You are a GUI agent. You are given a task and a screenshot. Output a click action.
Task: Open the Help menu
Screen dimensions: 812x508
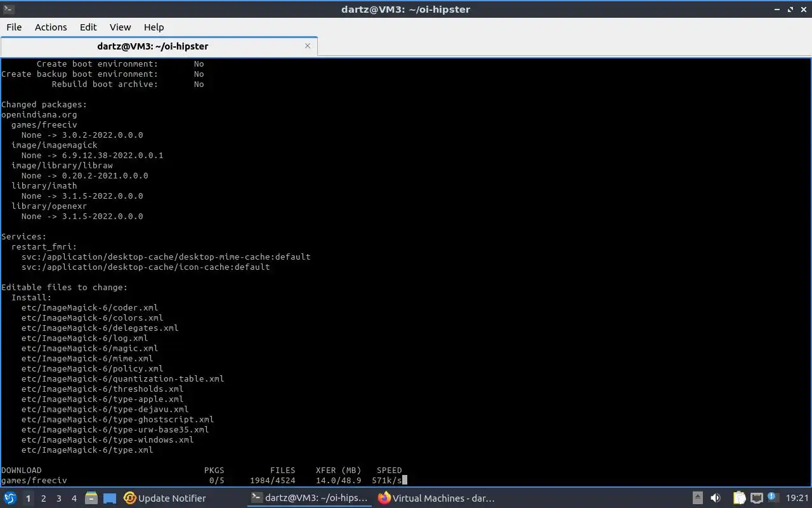click(x=154, y=27)
